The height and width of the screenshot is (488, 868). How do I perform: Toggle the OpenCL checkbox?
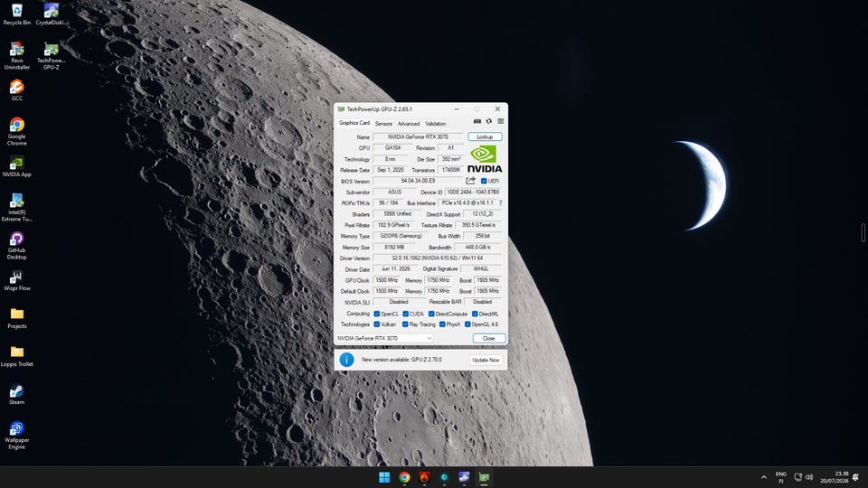376,314
